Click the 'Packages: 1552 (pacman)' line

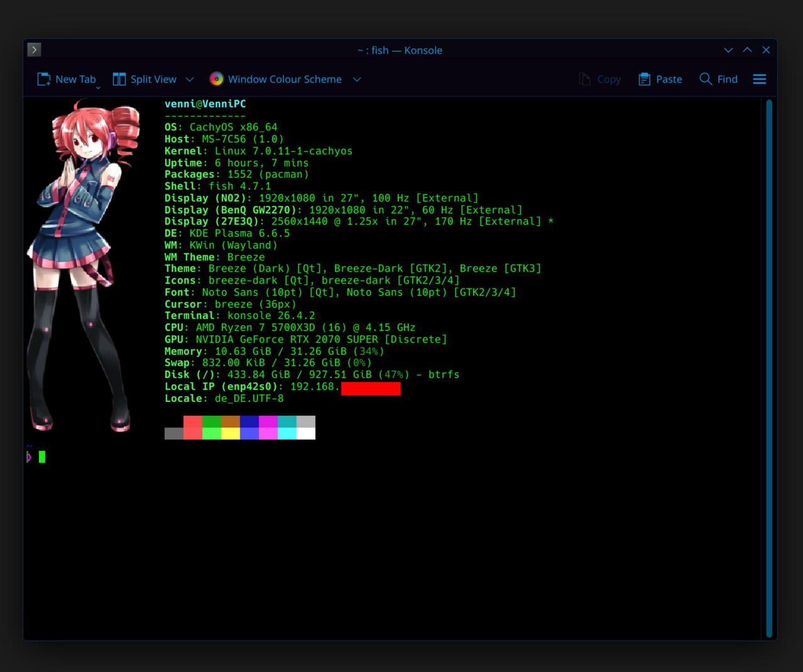tap(237, 174)
